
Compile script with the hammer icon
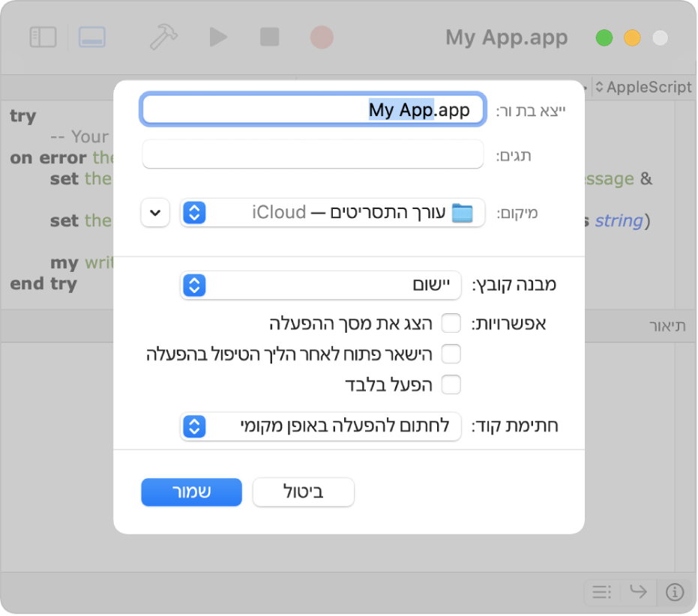pos(163,37)
